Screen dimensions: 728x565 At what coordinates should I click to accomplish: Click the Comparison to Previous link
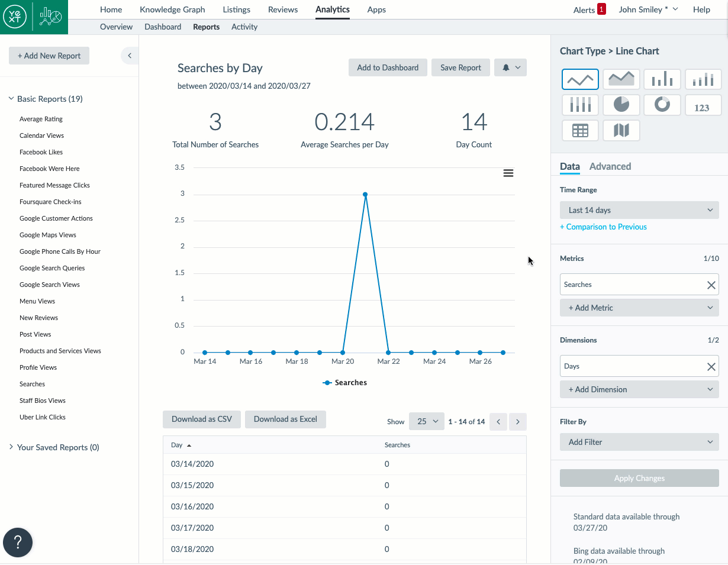pyautogui.click(x=603, y=227)
